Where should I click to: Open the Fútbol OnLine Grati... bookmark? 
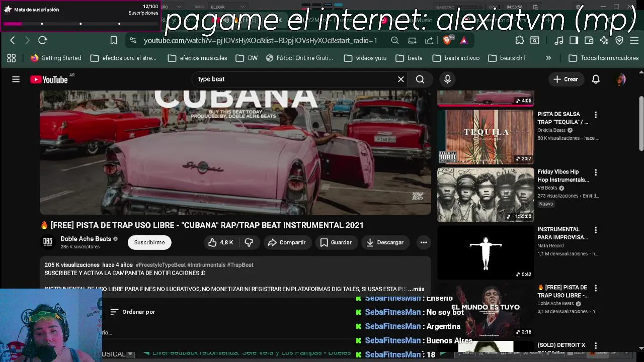[300, 58]
